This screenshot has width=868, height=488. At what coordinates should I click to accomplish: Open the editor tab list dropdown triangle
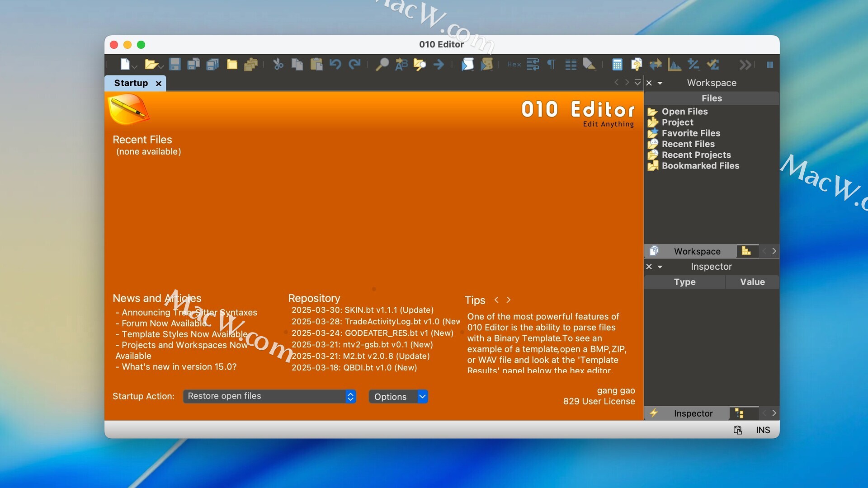pyautogui.click(x=637, y=82)
